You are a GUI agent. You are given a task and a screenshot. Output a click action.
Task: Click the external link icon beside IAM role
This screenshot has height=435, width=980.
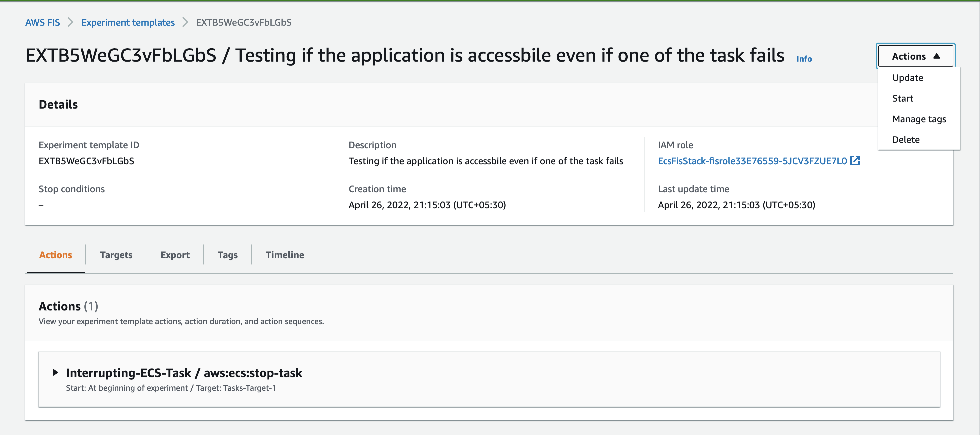coord(855,161)
